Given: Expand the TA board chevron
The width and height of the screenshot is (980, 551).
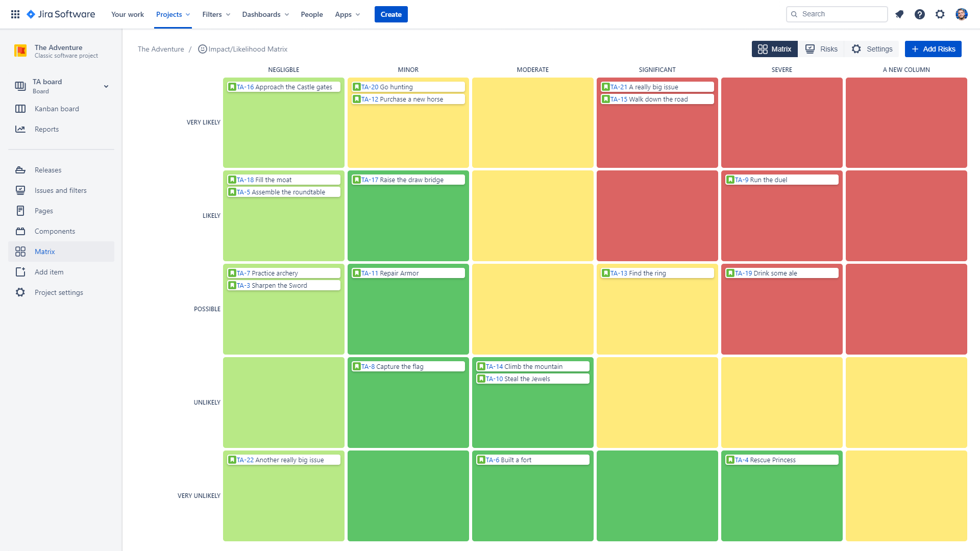Looking at the screenshot, I should [x=106, y=86].
